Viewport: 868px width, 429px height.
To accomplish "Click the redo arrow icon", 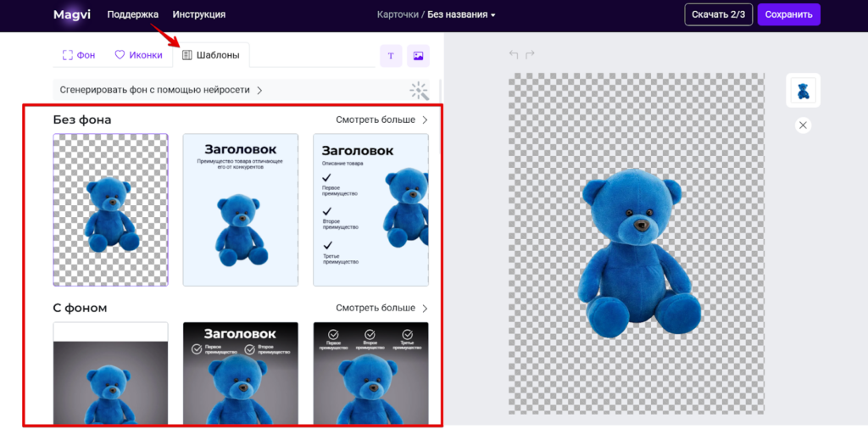I will point(530,54).
